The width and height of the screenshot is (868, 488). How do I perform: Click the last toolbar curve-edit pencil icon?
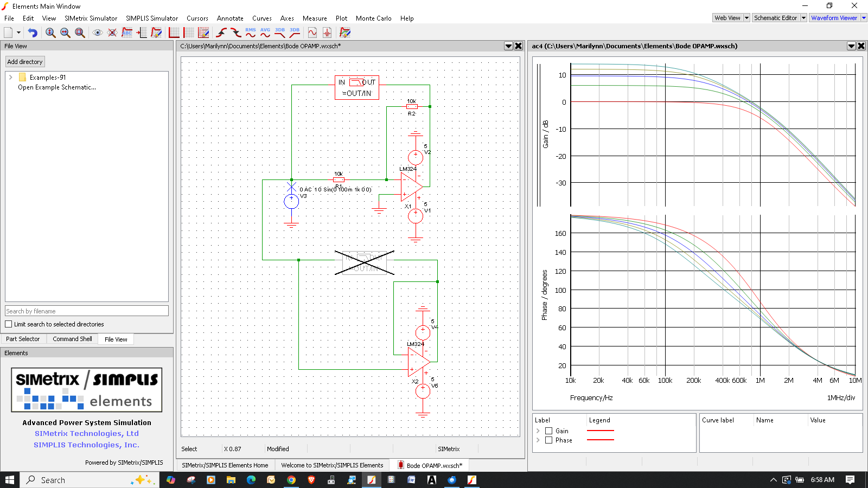coord(345,33)
